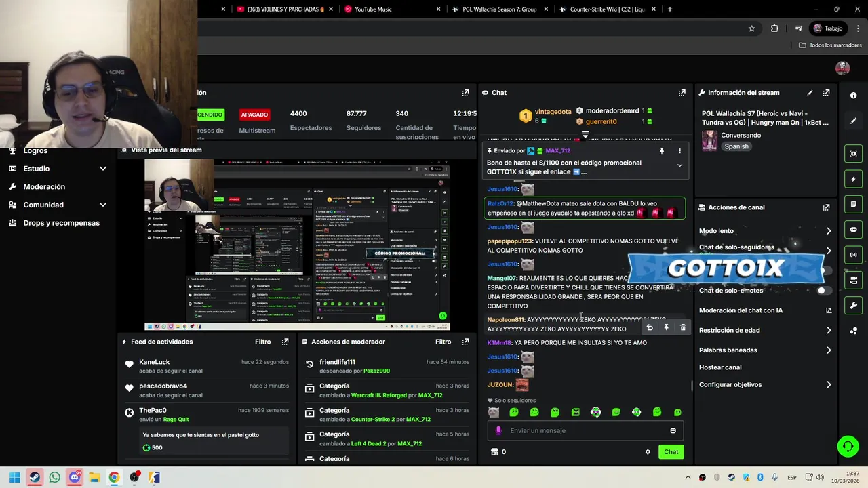Open new browser tab plus button
This screenshot has height=488, width=868.
click(670, 9)
